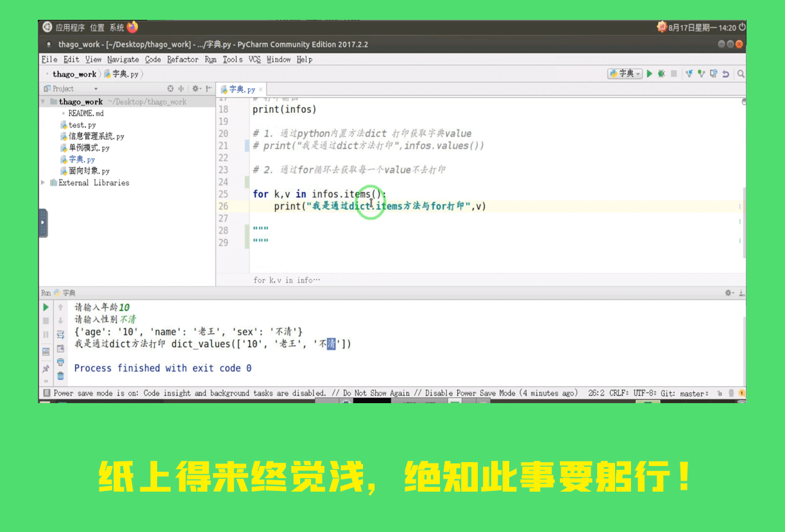Open the Project view dropdown arrow
Screen dimensions: 785x532
[96, 89]
